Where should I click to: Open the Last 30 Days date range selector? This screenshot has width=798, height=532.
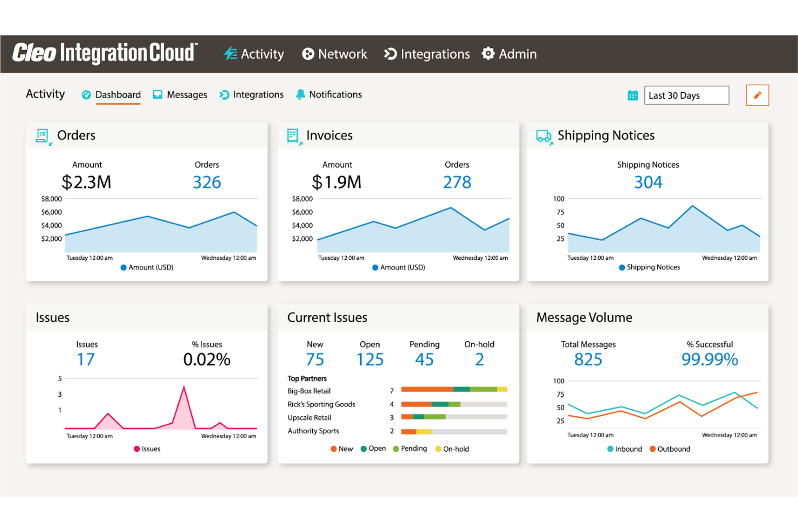[686, 95]
